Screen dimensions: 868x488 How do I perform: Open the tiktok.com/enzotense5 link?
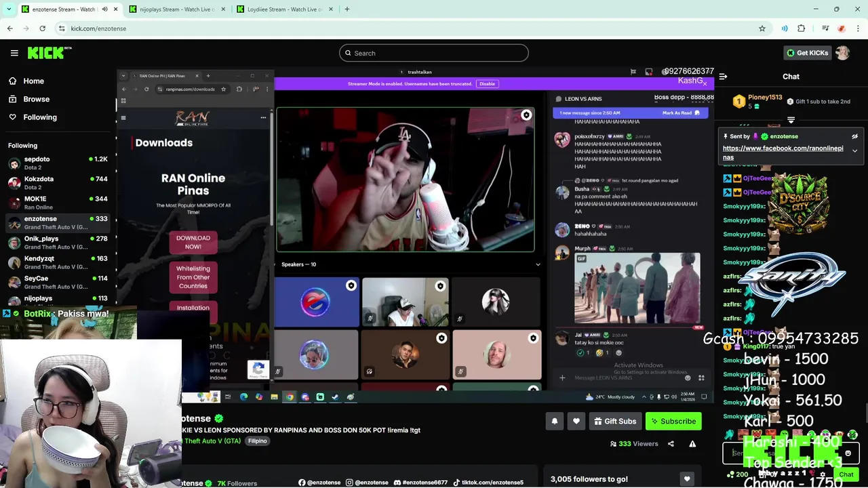488,483
